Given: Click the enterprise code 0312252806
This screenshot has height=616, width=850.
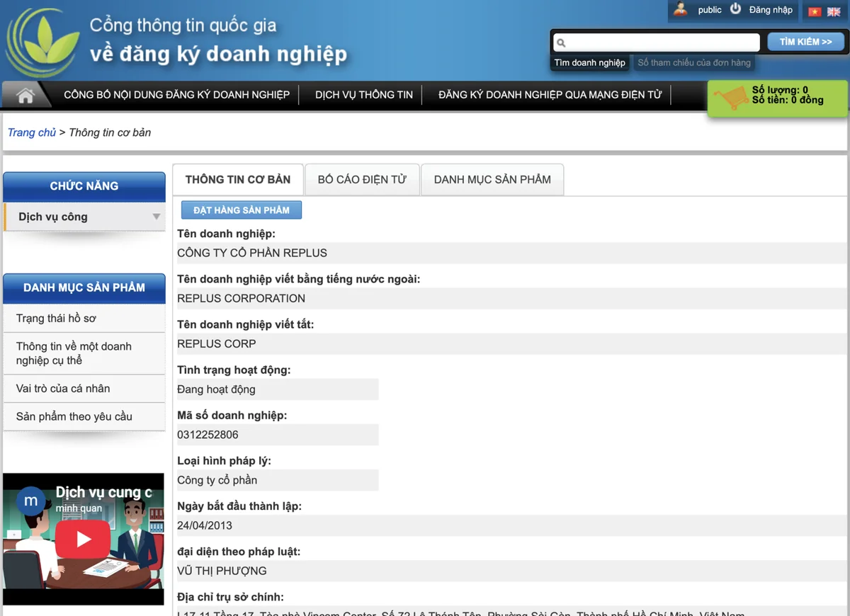Looking at the screenshot, I should click(x=208, y=435).
